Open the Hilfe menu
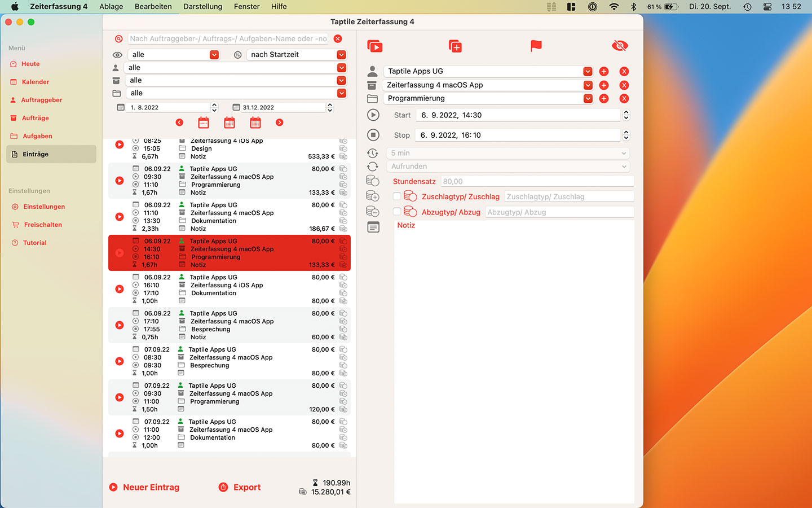The image size is (812, 508). point(279,7)
